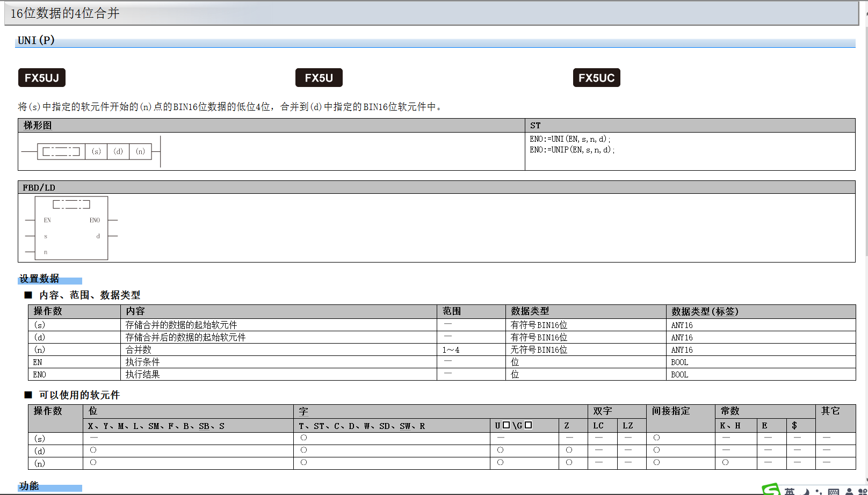This screenshot has height=495, width=868.
Task: Click the 梯形图 section header
Action: coord(38,126)
